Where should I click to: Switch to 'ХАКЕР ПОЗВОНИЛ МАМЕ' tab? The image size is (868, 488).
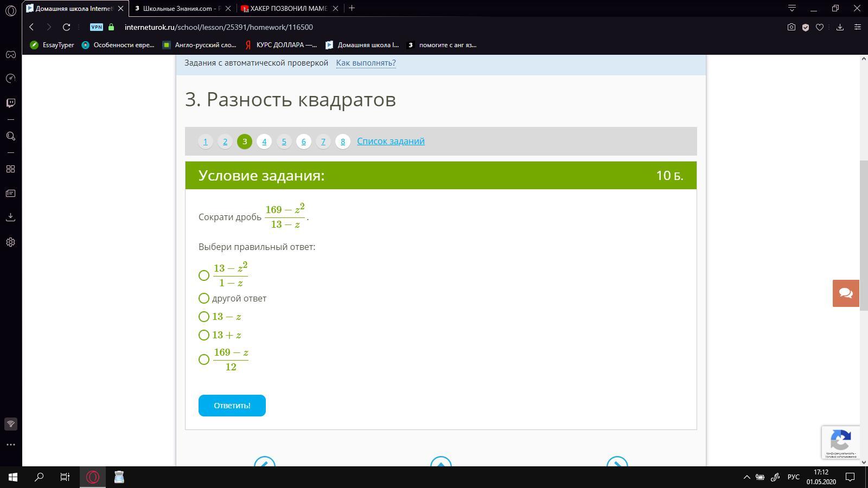coord(288,8)
